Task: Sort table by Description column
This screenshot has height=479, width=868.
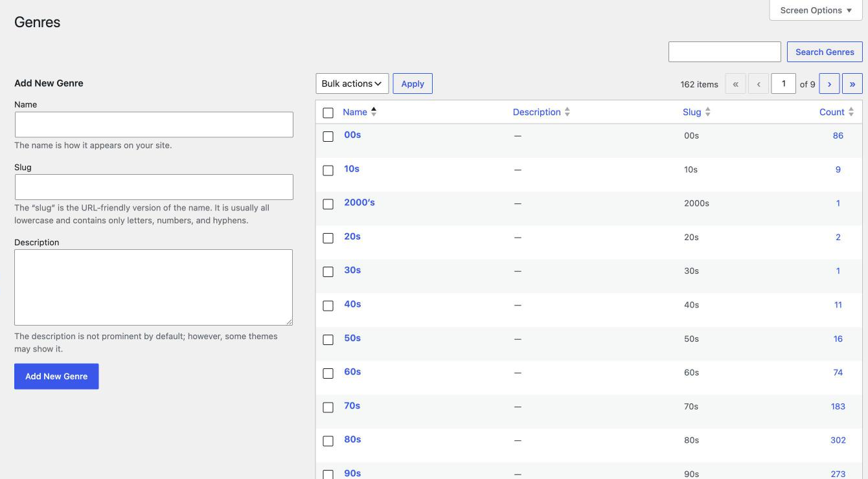Action: click(x=537, y=112)
